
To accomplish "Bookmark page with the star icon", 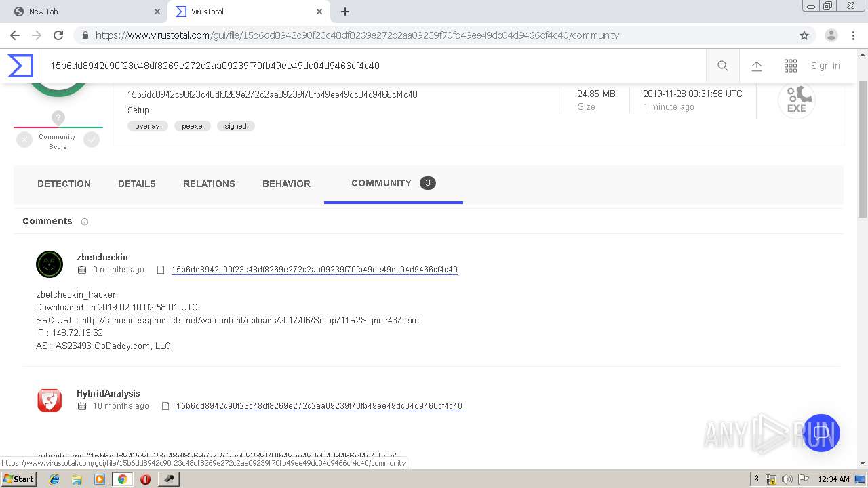I will tap(804, 35).
